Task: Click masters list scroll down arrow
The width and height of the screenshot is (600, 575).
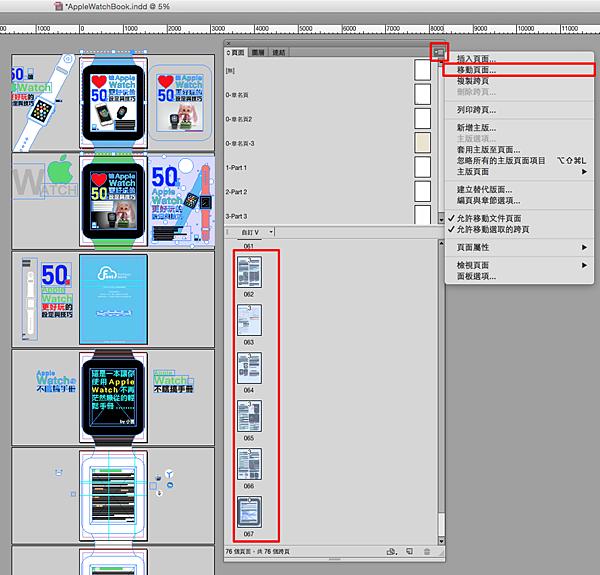Action: tap(441, 220)
